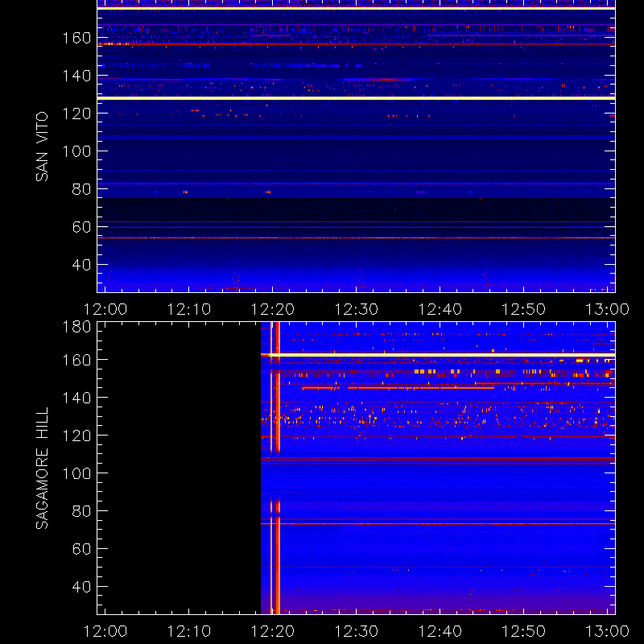Click the bright yellow line near 163 in Sagamore Hill
The height and width of the screenshot is (644, 644).
click(x=438, y=354)
